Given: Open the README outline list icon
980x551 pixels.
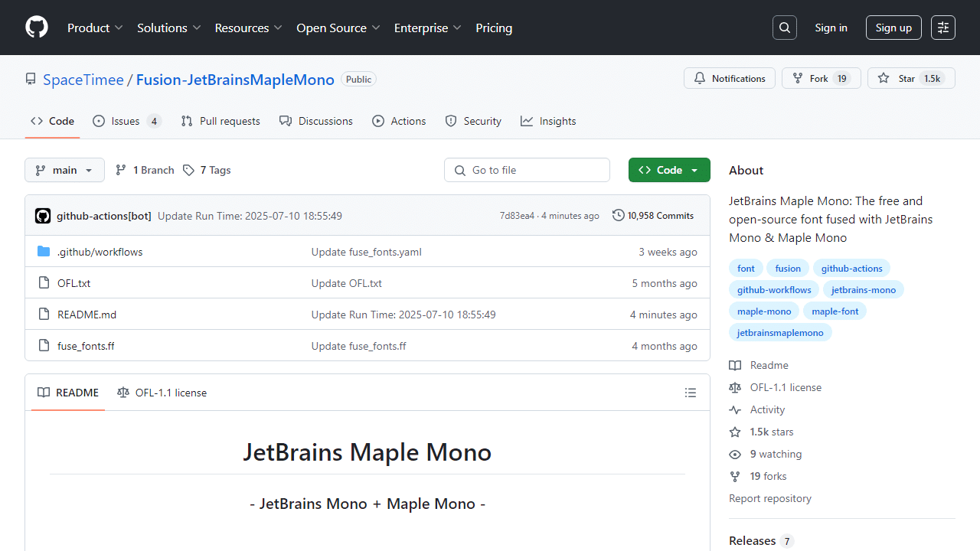Looking at the screenshot, I should 691,393.
